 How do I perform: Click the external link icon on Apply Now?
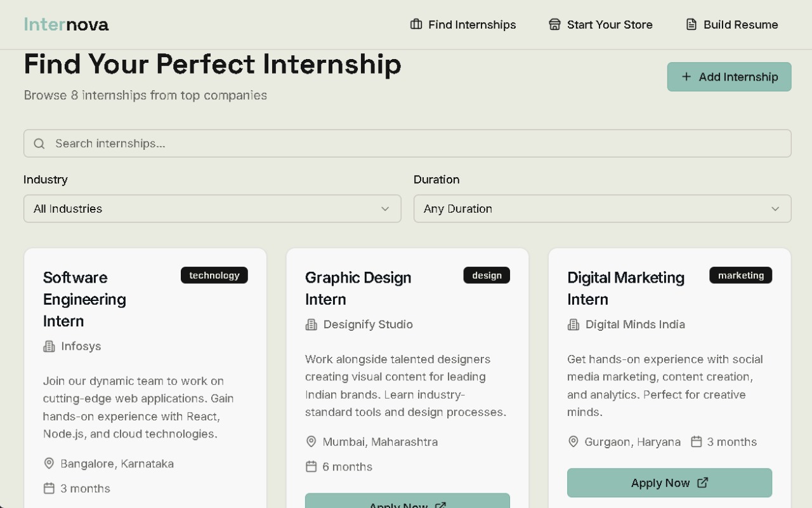(x=702, y=483)
